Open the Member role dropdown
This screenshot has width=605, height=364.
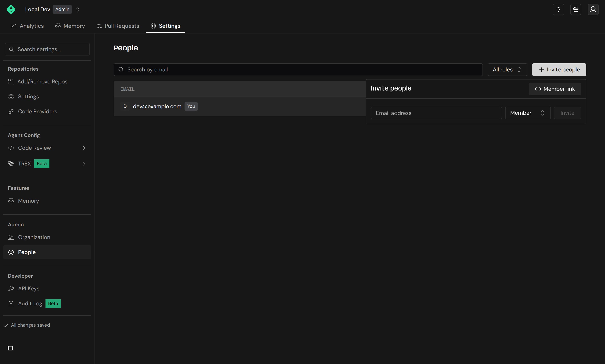coord(528,113)
